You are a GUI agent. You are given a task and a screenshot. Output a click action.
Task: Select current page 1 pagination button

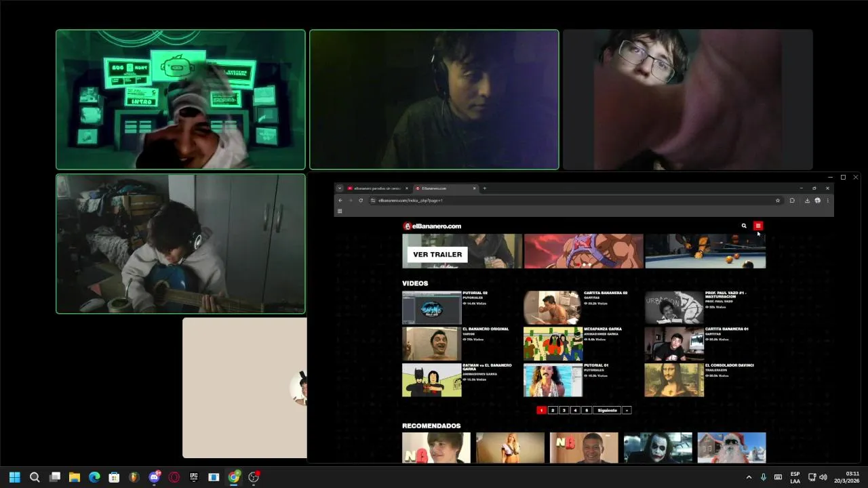(x=541, y=410)
